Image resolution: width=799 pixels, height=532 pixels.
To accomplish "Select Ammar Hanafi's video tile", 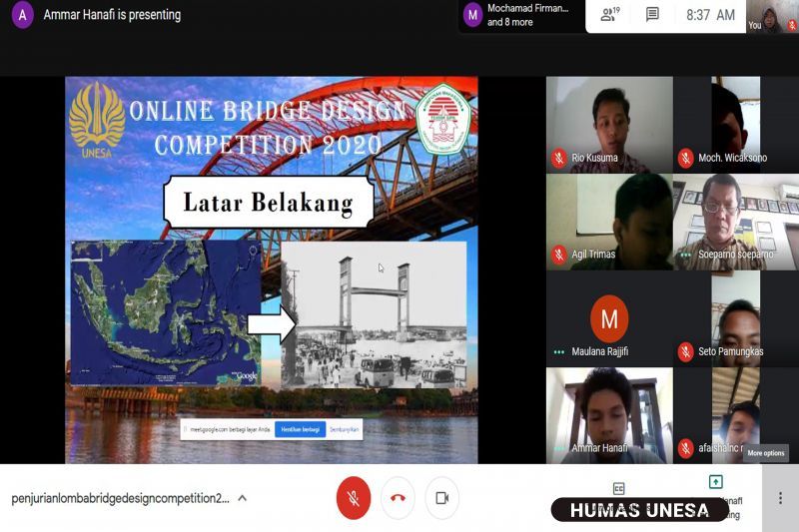I will tap(609, 415).
